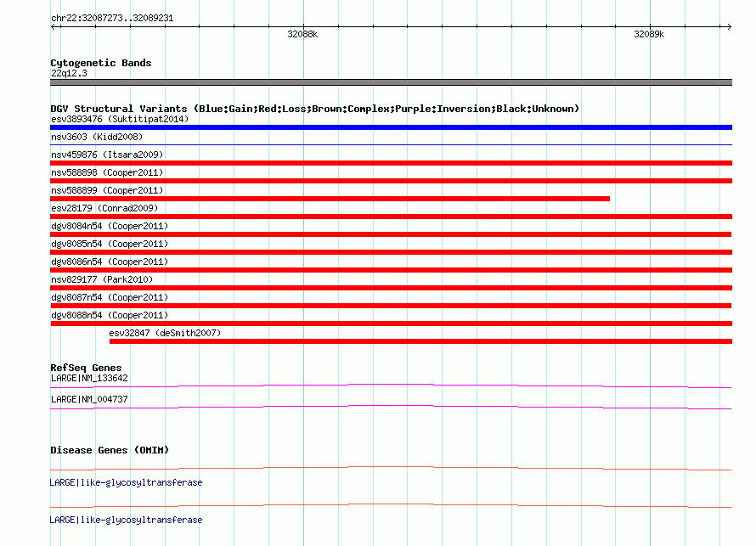This screenshot has height=546, width=756.
Task: Click the red dgv8086n54 loss bar
Action: [x=391, y=270]
